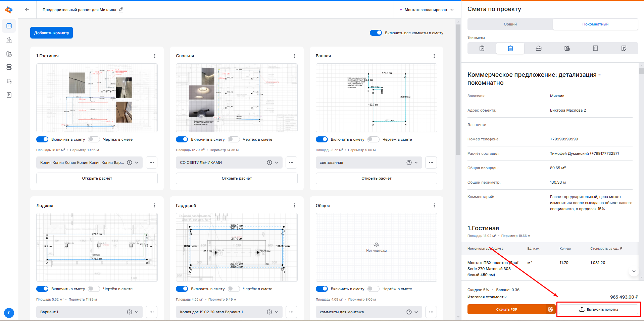644x321 pixels.
Task: Toggle 'Включить все комнаты в смету' switch
Action: click(x=376, y=33)
